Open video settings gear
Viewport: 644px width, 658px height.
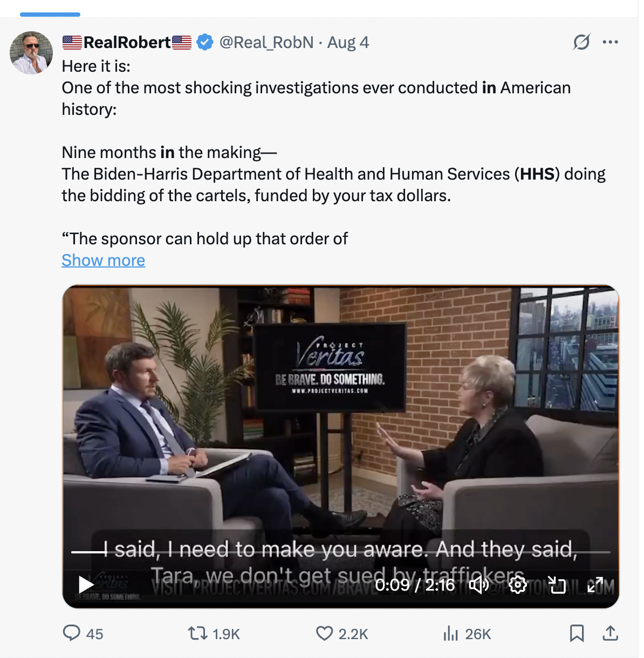click(518, 585)
